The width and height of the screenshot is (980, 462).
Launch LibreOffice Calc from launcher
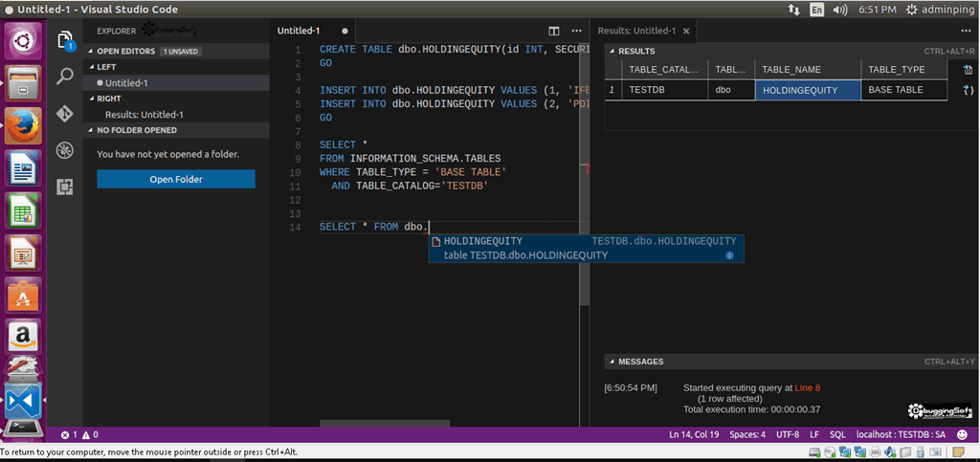point(24,210)
